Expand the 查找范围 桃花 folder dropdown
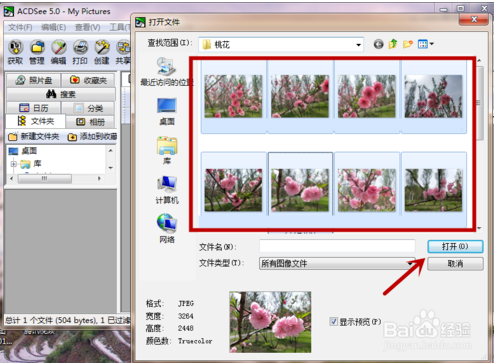494x364 pixels. pyautogui.click(x=358, y=45)
